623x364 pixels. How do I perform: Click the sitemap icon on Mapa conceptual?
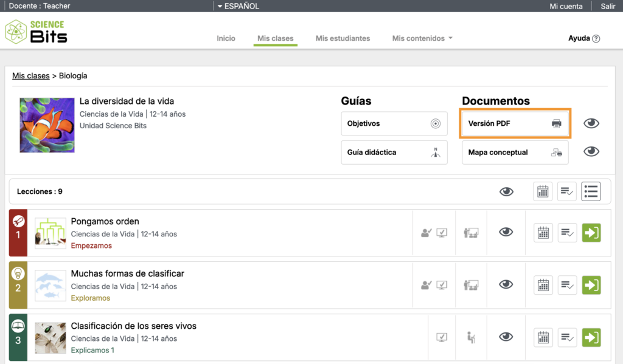point(555,153)
